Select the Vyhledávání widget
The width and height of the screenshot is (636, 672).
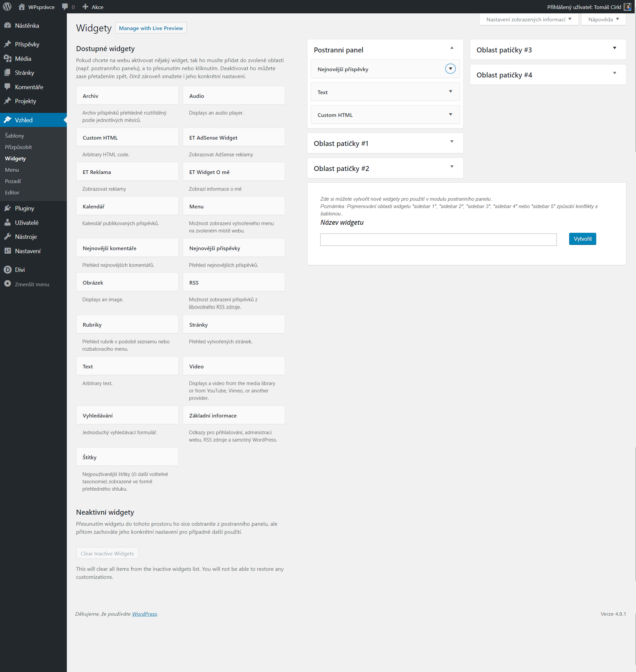click(127, 415)
